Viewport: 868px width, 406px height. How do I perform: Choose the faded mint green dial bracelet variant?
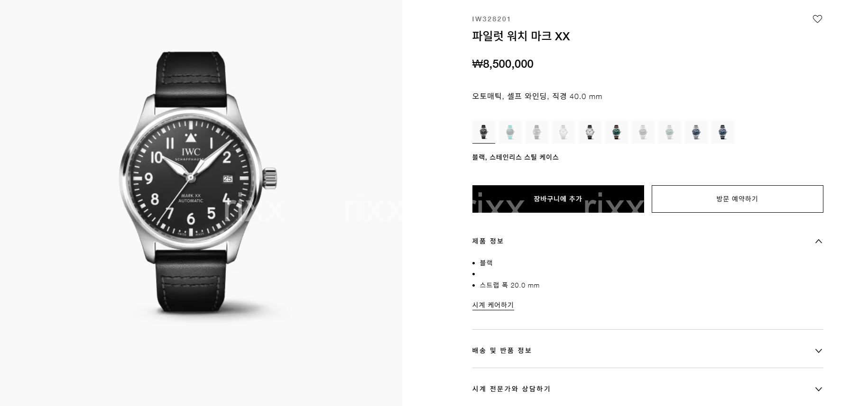pyautogui.click(x=670, y=132)
